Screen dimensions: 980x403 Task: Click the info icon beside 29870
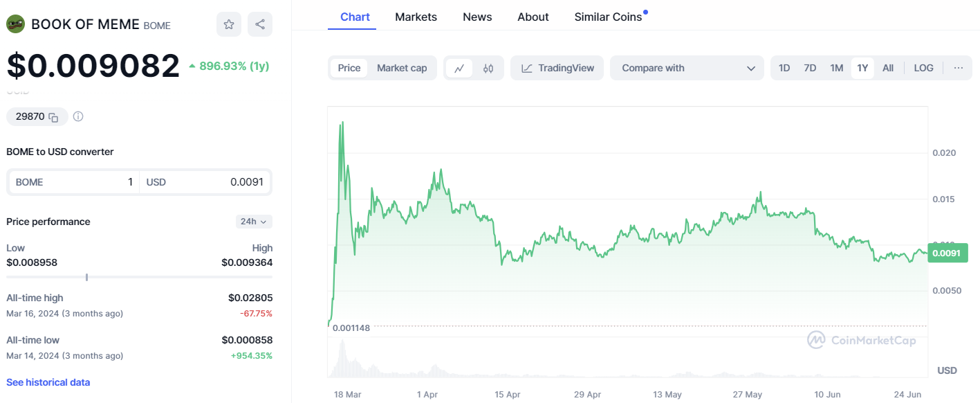[78, 116]
